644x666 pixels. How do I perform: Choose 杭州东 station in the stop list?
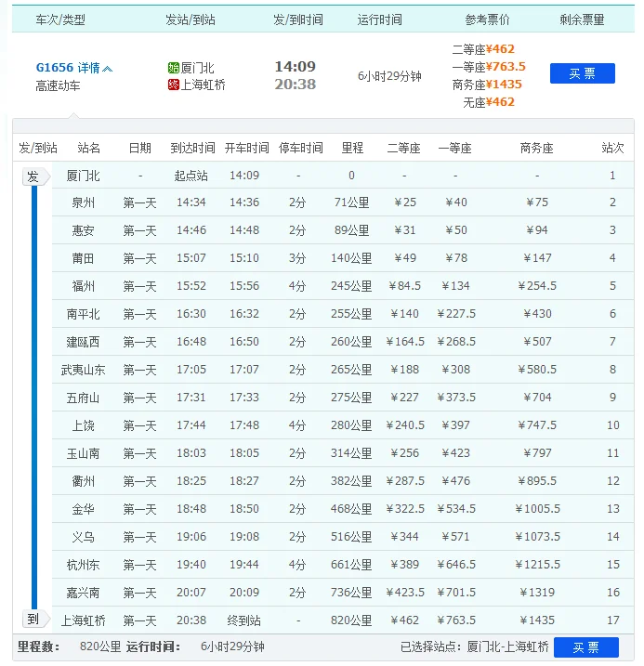(84, 565)
